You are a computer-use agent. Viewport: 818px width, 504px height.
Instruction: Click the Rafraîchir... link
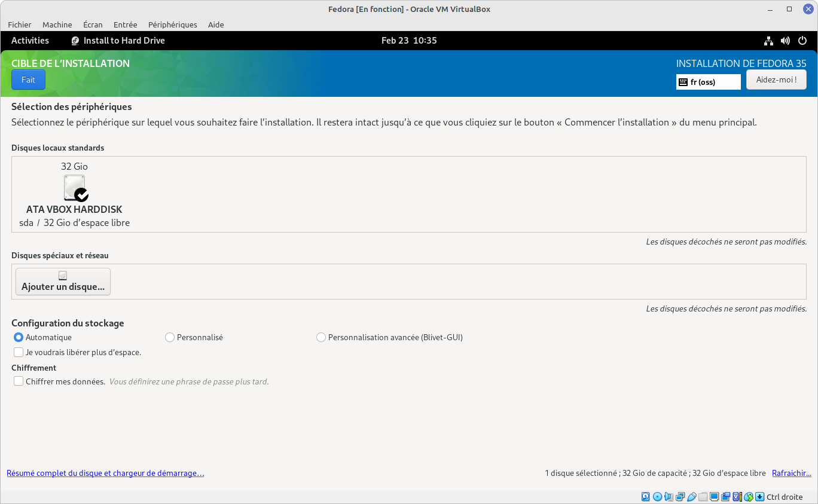point(792,473)
